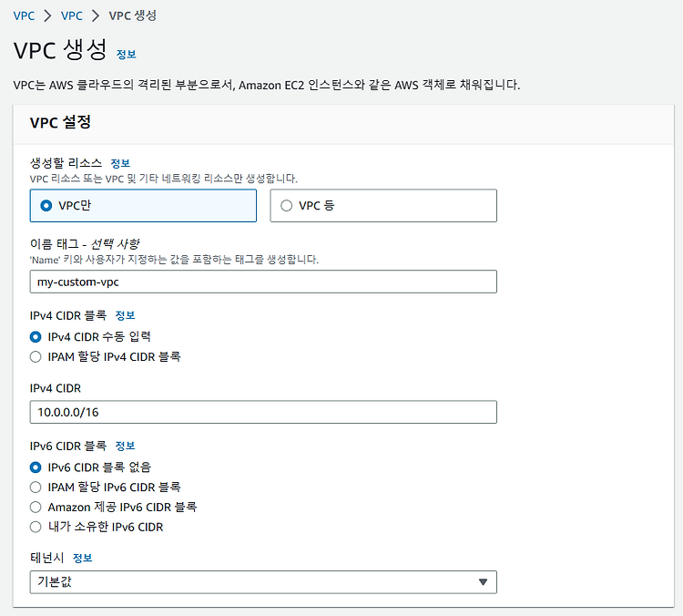This screenshot has width=683, height=616.
Task: Open 정보 link next to IPv6 CIDR 블록
Action: pos(125,446)
